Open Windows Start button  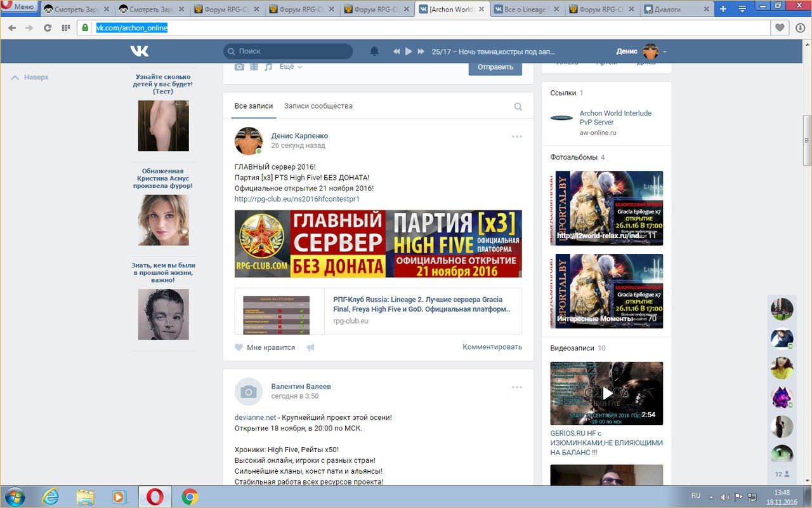[14, 497]
